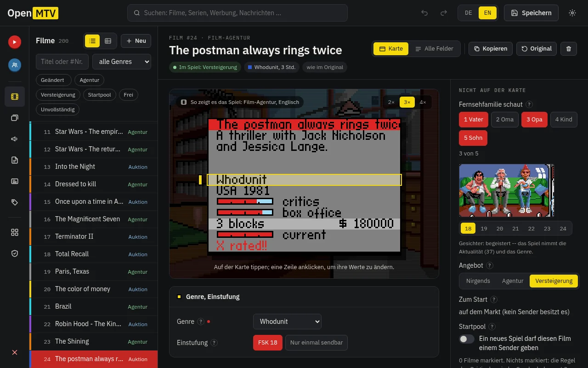Toggle light theme sun icon
The width and height of the screenshot is (588, 368).
click(x=572, y=13)
